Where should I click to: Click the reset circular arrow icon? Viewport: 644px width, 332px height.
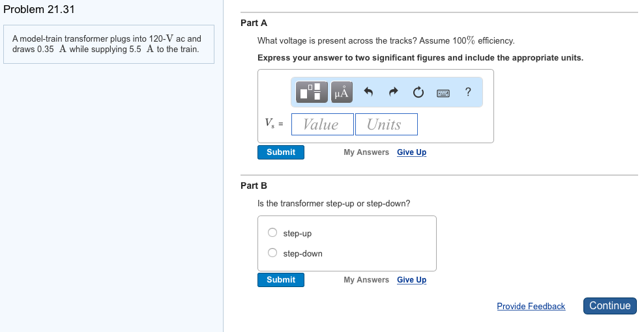[x=418, y=92]
